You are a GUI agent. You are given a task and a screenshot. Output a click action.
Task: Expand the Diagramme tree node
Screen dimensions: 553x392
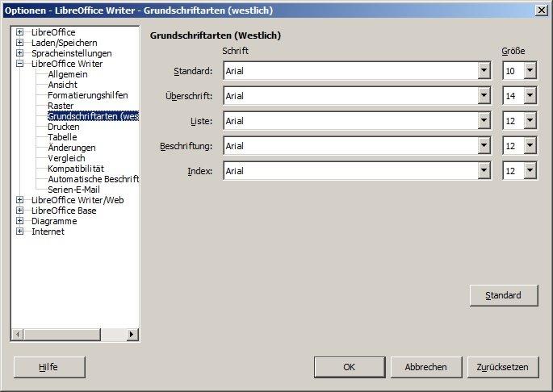19,221
